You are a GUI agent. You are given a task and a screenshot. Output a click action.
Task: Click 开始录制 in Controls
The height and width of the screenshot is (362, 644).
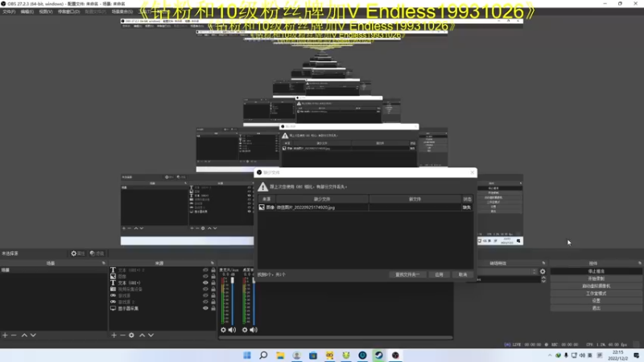coord(596,278)
